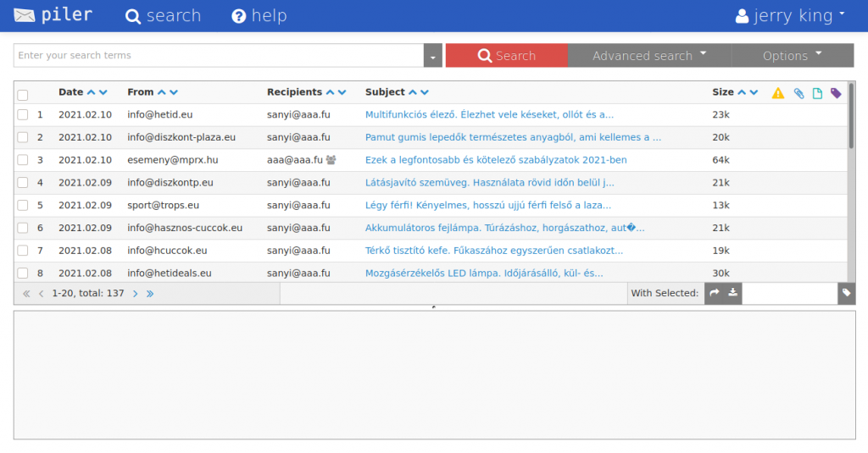Click the download selected messages icon
Image resolution: width=868 pixels, height=453 pixels.
click(732, 293)
